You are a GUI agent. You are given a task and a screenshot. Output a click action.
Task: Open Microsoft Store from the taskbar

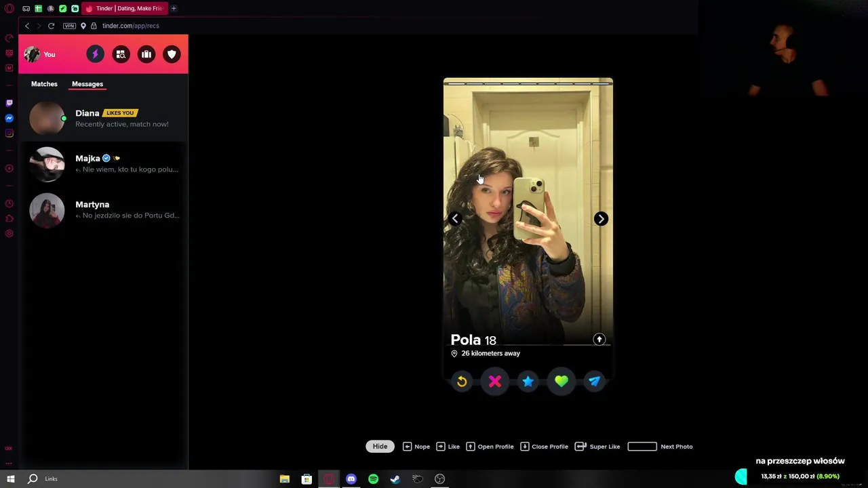307,479
